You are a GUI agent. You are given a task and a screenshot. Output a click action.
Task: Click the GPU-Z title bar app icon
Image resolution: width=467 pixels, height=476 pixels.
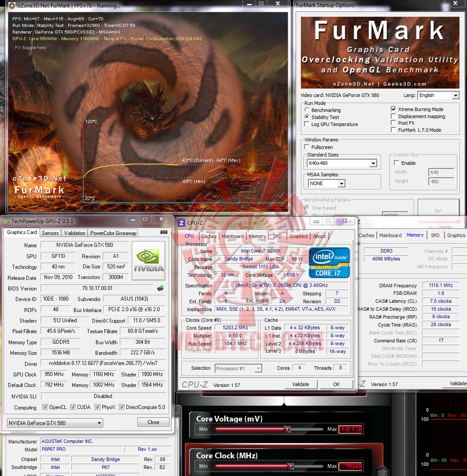click(x=6, y=221)
